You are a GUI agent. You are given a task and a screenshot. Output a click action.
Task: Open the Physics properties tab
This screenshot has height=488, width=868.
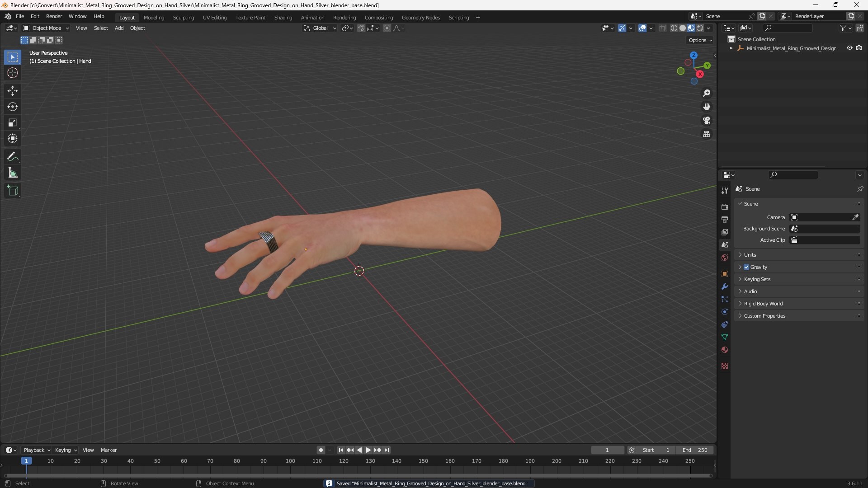(x=725, y=312)
